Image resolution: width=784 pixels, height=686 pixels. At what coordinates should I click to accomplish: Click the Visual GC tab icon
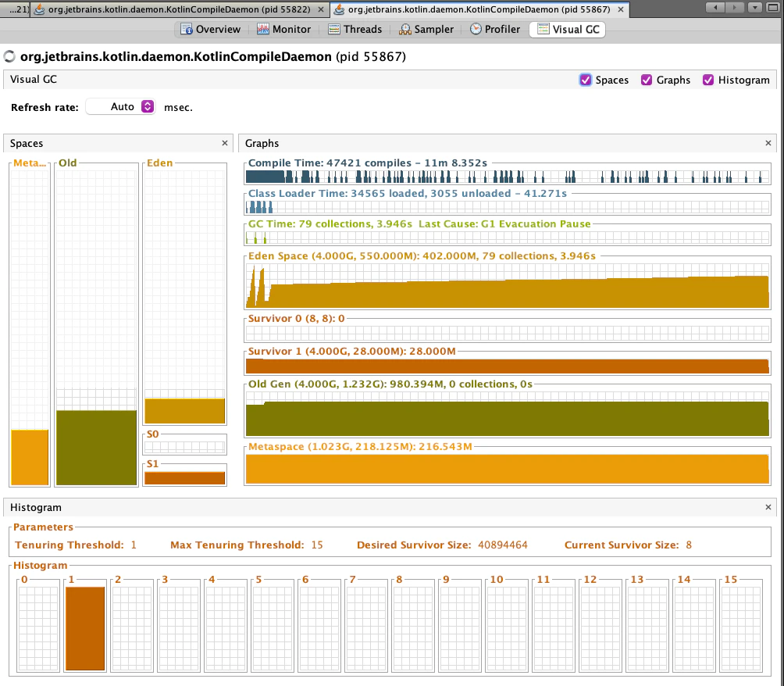(543, 29)
